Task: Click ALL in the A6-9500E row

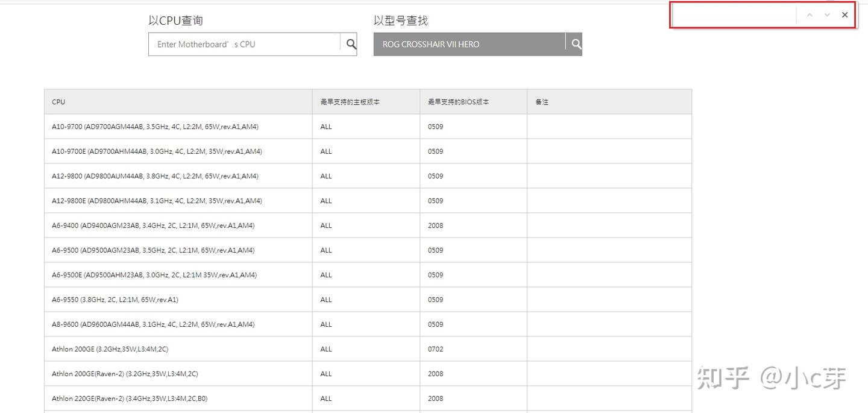Action: [x=326, y=275]
